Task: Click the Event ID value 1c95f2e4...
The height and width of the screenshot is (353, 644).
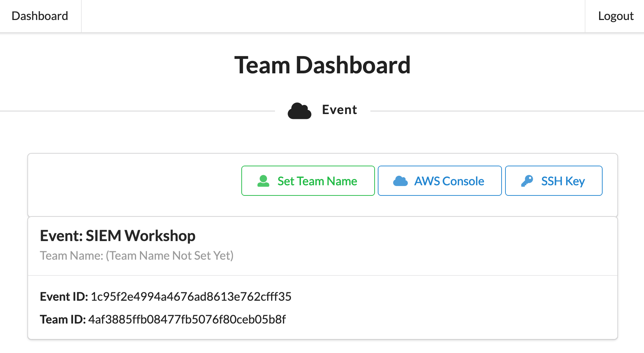Action: (191, 297)
